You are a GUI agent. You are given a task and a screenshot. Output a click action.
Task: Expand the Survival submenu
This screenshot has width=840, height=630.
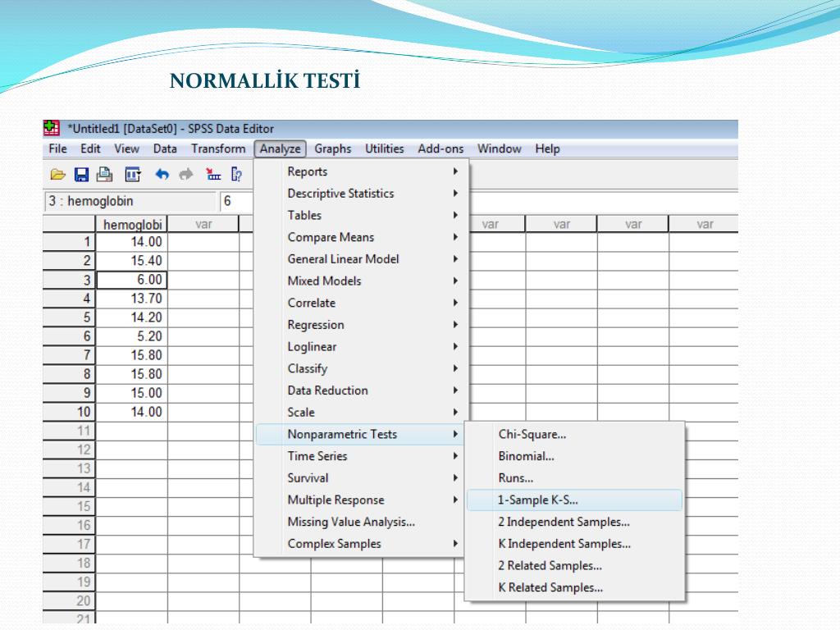(360, 478)
